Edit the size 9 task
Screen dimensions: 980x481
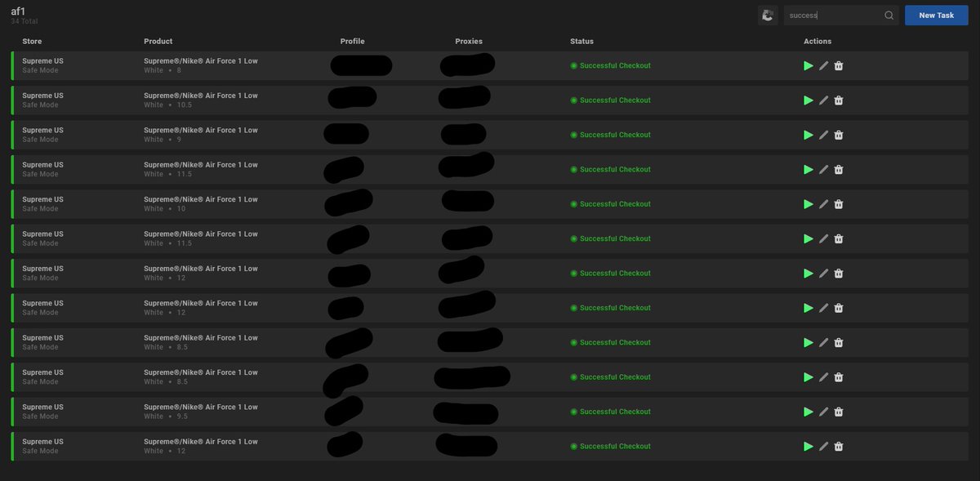click(x=823, y=135)
